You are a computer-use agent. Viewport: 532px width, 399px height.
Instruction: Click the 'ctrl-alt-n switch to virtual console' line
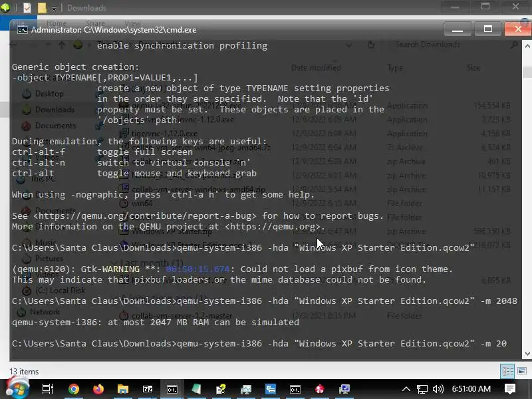pos(131,162)
